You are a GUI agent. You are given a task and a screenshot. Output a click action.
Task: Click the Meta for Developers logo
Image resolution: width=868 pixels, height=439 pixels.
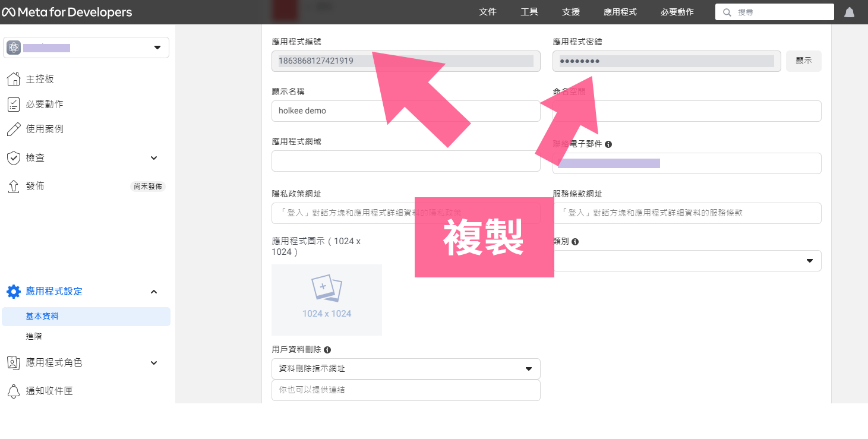tap(67, 12)
